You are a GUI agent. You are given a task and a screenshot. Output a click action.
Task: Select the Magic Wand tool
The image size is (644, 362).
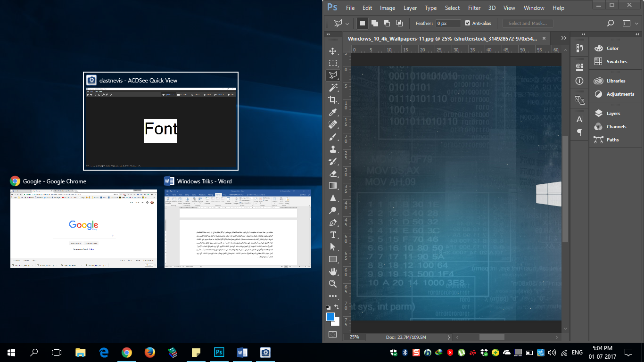(x=333, y=88)
